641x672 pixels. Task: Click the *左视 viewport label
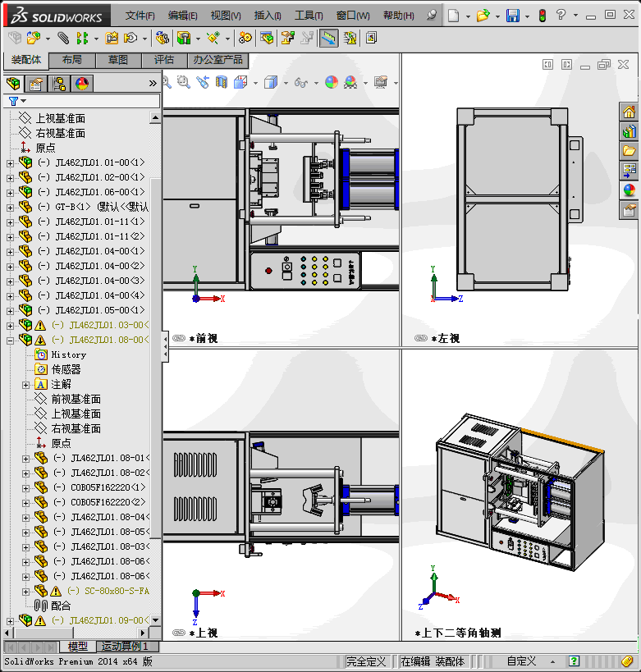(x=446, y=339)
